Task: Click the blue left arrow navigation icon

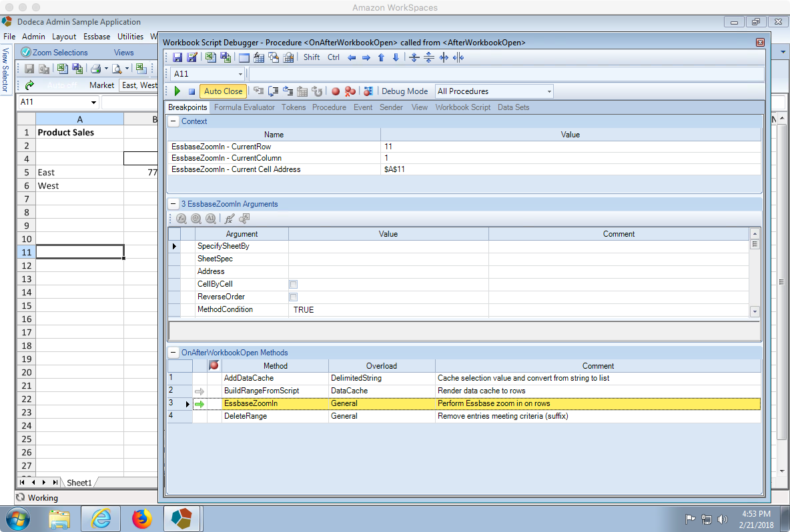Action: coord(352,57)
